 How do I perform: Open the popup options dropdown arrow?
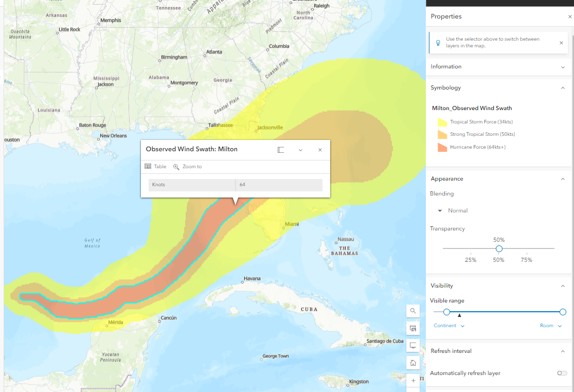click(x=300, y=150)
